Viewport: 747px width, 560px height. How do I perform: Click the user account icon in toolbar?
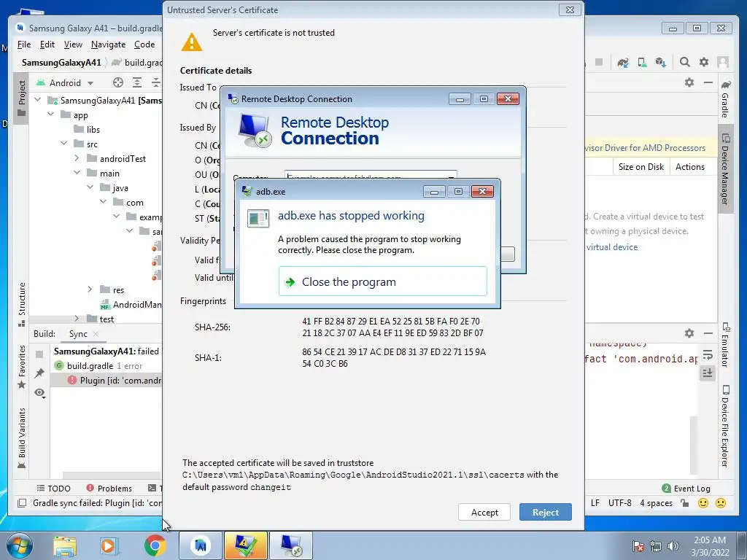723,62
